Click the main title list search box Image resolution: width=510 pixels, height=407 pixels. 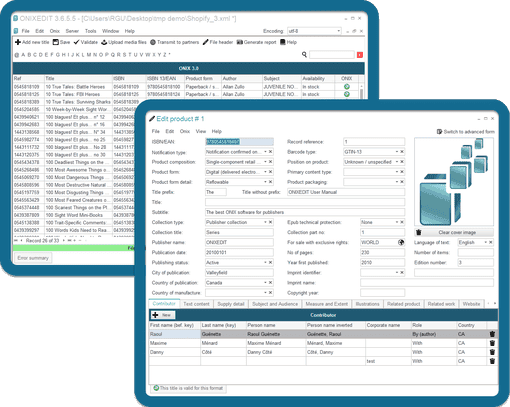(332, 55)
